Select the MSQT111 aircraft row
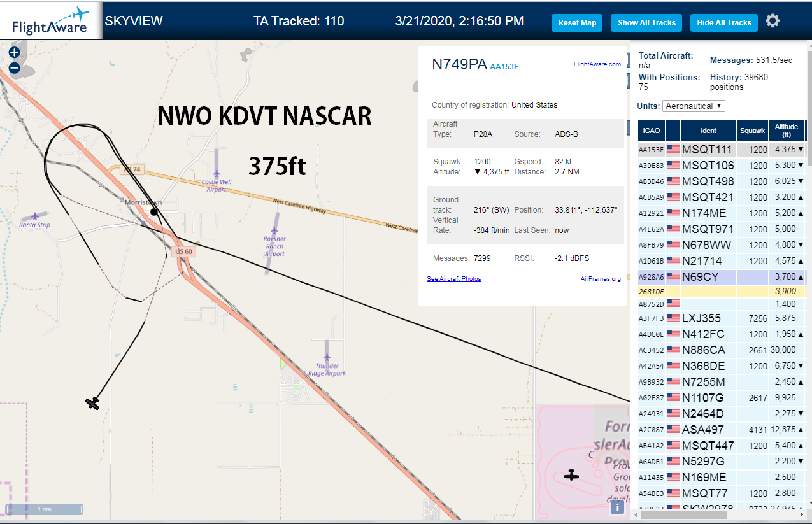The height and width of the screenshot is (524, 812). 722,150
